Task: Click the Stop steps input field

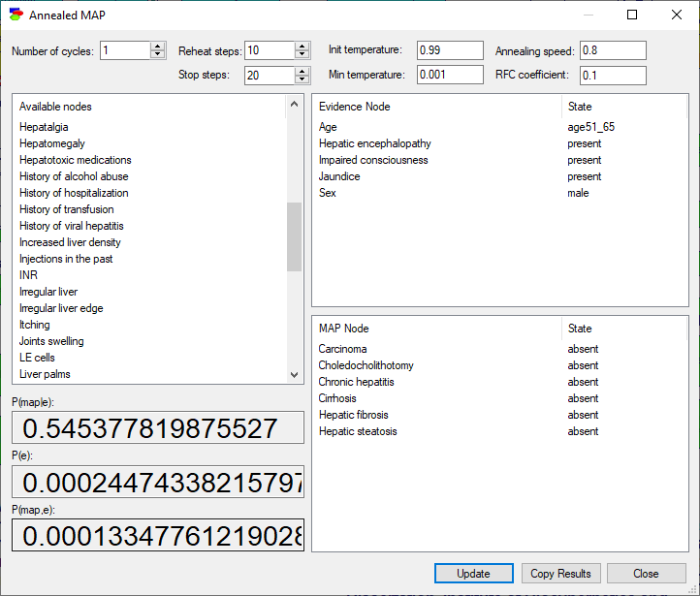Action: 270,76
